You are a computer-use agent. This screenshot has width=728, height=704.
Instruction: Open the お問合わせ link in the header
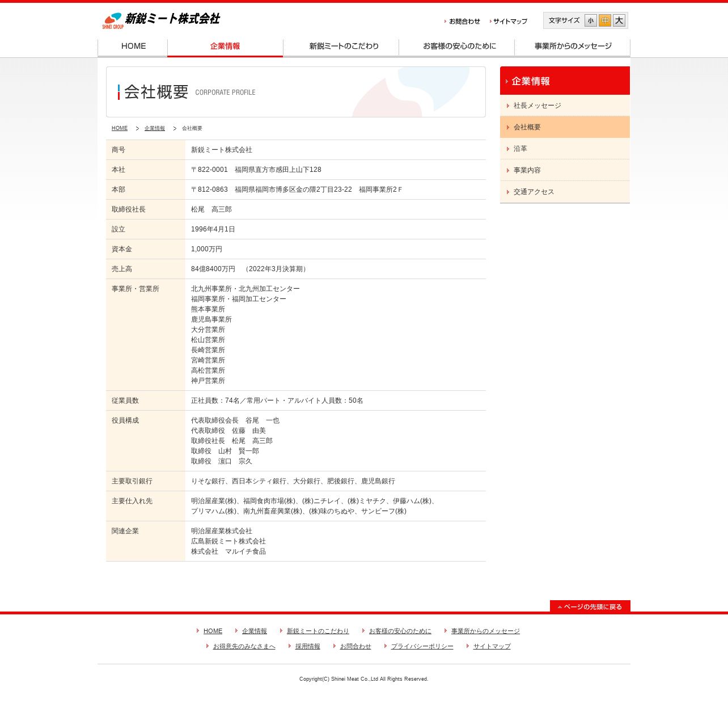[x=462, y=22]
